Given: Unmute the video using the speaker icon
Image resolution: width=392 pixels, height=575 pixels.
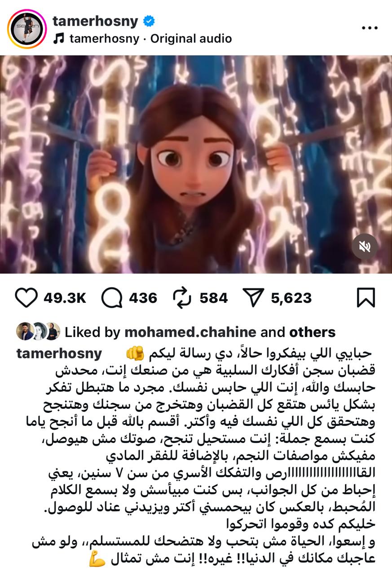Looking at the screenshot, I should click(365, 246).
